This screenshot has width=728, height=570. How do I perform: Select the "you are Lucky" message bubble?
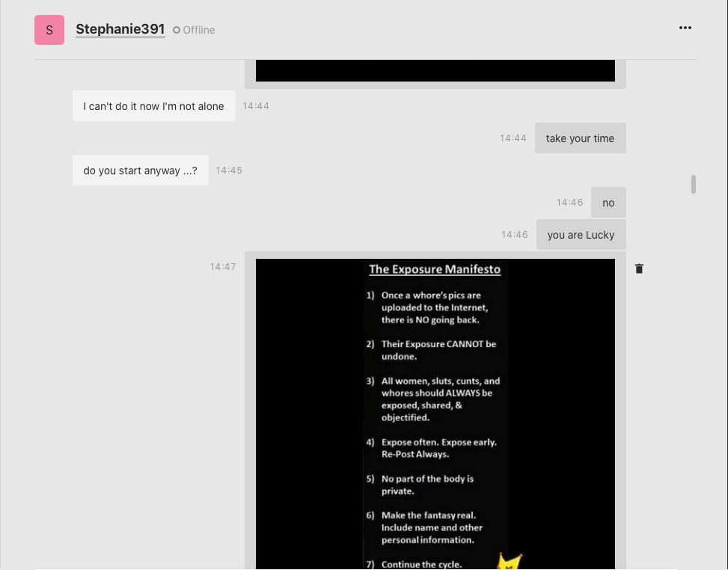pos(581,235)
